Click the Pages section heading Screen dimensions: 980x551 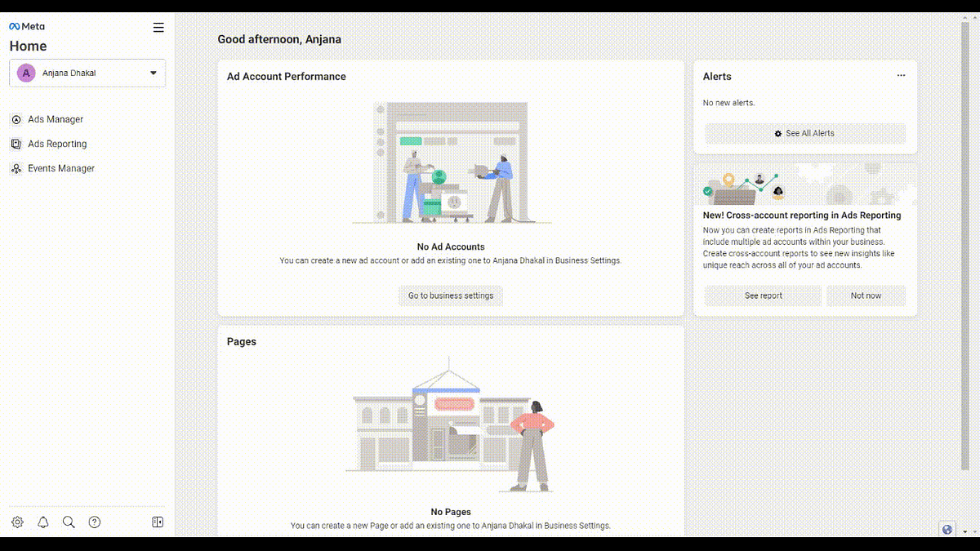pos(242,342)
